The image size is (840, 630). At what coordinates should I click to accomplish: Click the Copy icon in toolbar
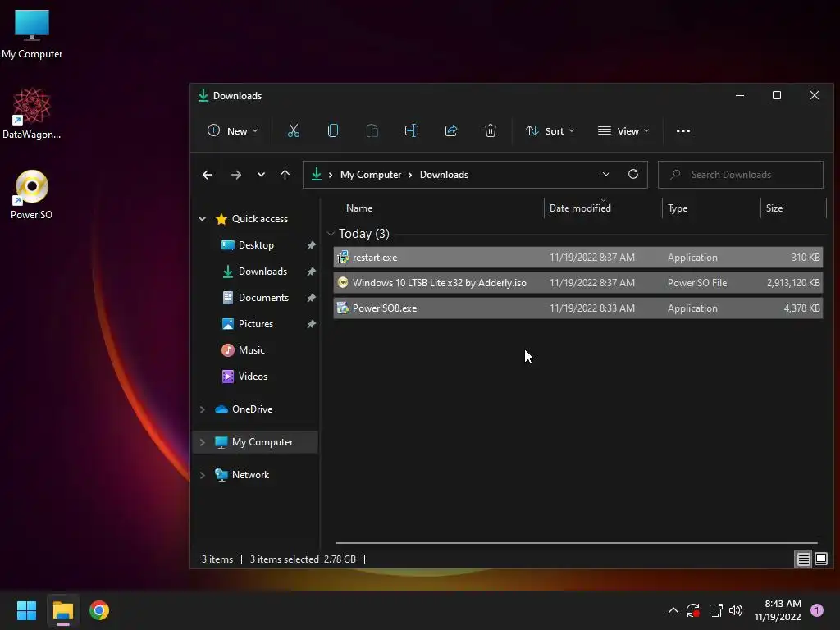click(x=333, y=130)
